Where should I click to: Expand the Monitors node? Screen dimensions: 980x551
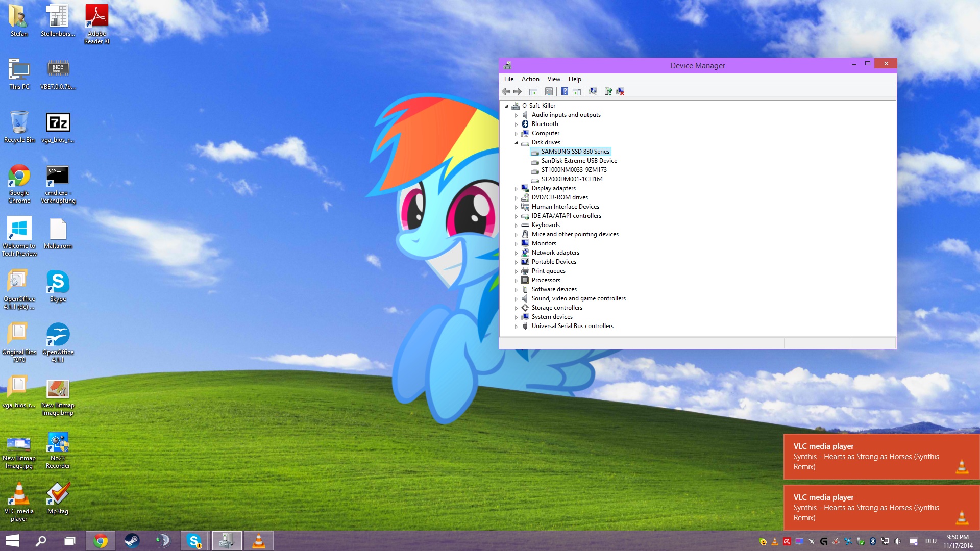516,244
